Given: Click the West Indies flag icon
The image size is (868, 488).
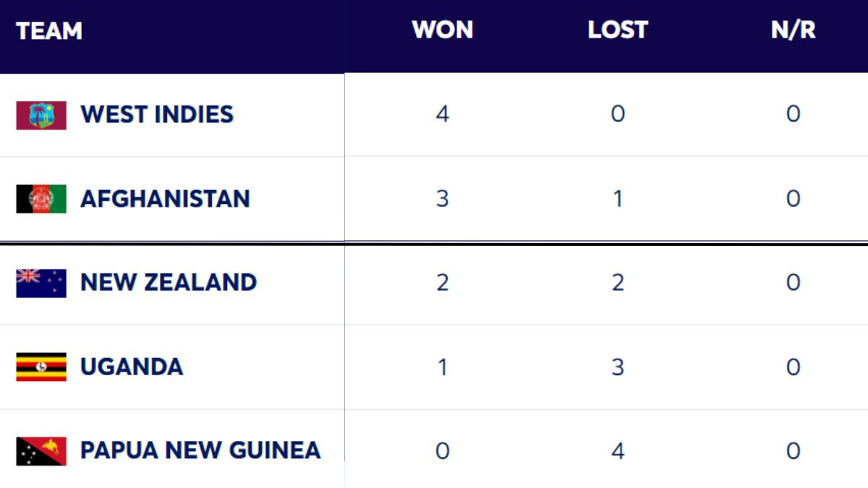Looking at the screenshot, I should tap(41, 115).
